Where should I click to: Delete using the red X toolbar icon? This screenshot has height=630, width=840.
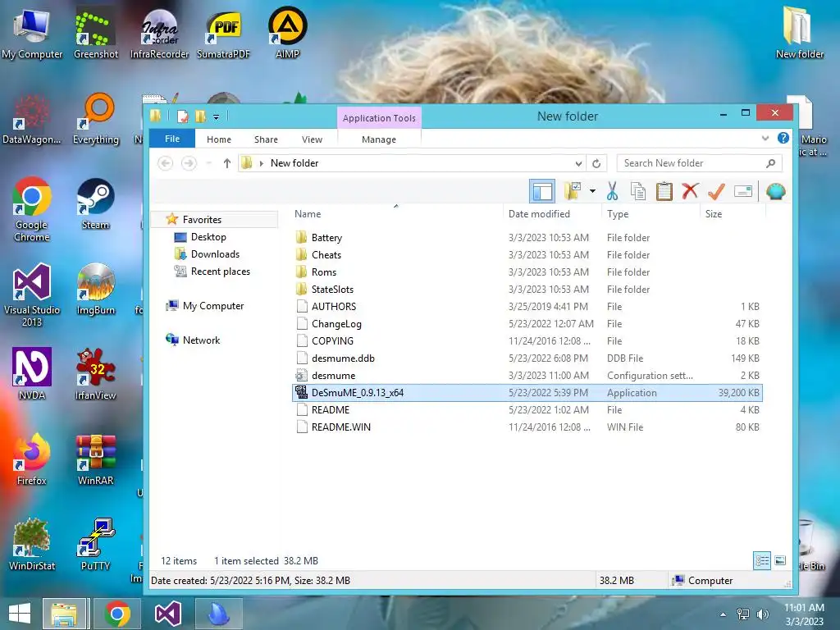[x=690, y=191]
